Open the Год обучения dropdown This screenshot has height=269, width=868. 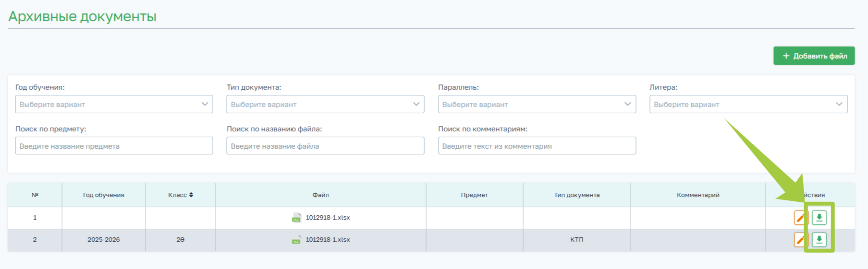click(x=114, y=104)
